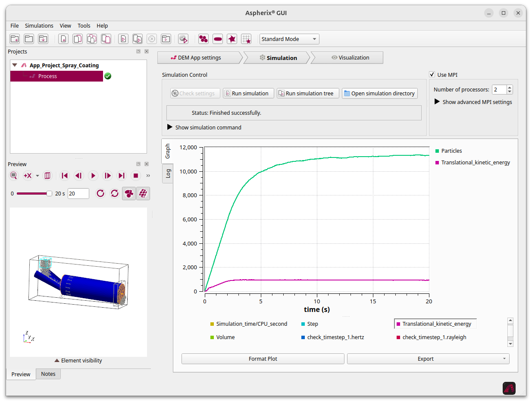Toggle the Simulation_time/CPU_second series
532x403 pixels.
249,324
